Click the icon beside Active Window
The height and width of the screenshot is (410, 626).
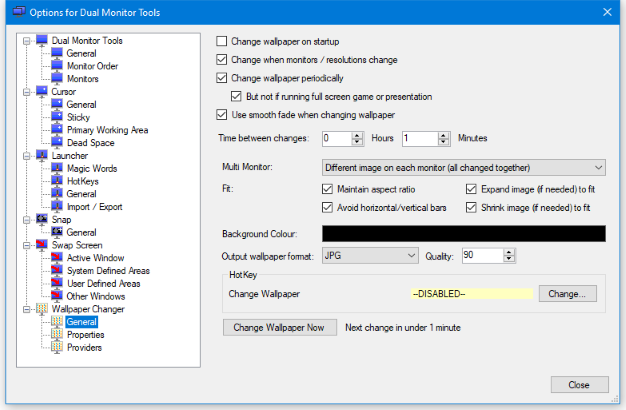pos(57,257)
